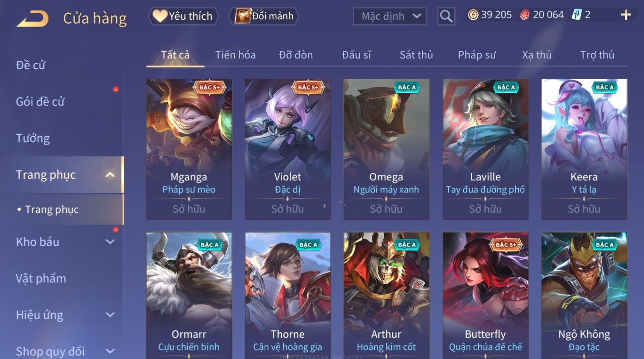This screenshot has height=359, width=644.
Task: Select the Tiến hóa tab
Action: (235, 55)
